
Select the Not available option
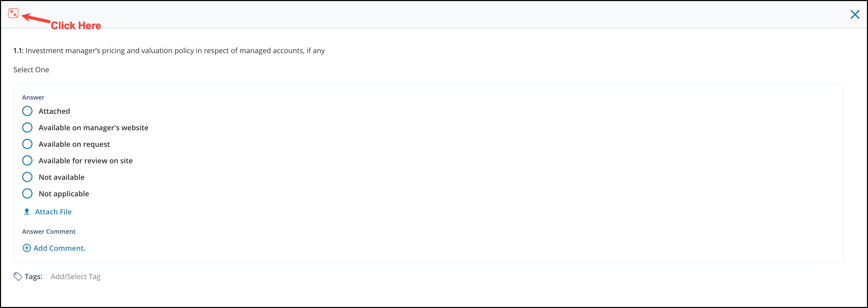pyautogui.click(x=27, y=177)
